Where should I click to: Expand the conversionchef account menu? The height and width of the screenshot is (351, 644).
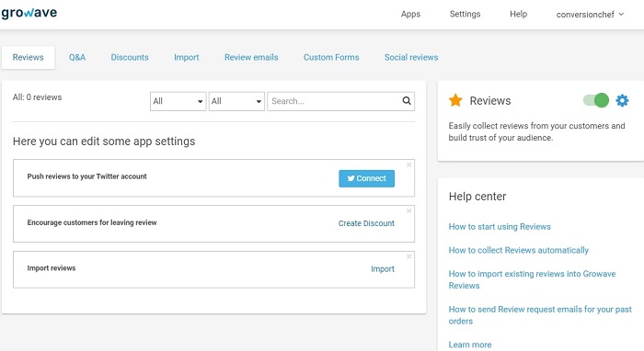pyautogui.click(x=590, y=15)
